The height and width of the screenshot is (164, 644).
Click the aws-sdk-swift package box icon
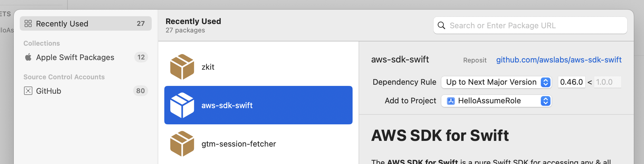click(182, 105)
